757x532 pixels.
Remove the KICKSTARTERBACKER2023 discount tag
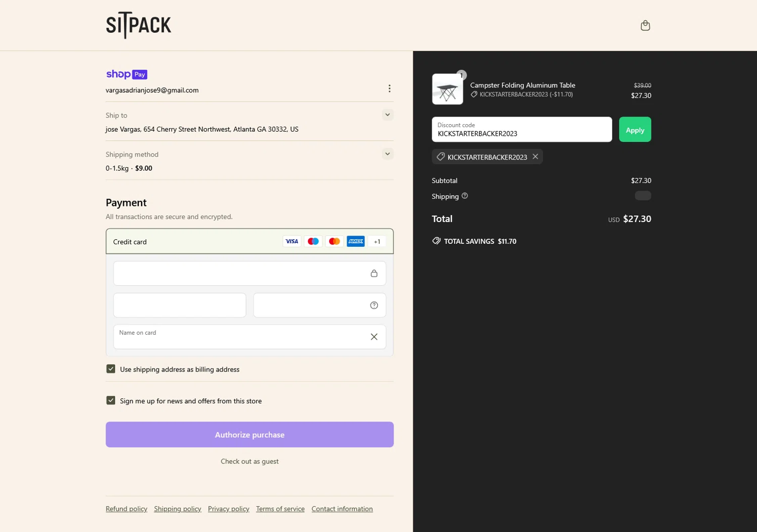pyautogui.click(x=535, y=156)
